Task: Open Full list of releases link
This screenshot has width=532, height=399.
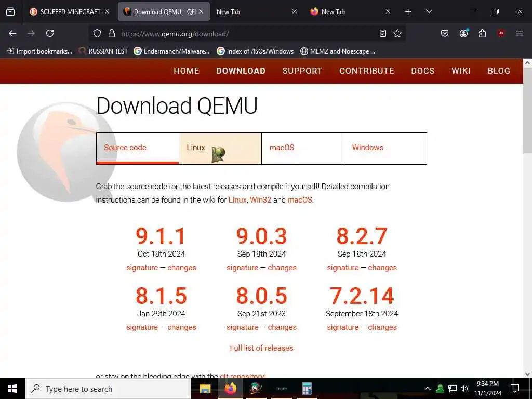Action: 261,348
